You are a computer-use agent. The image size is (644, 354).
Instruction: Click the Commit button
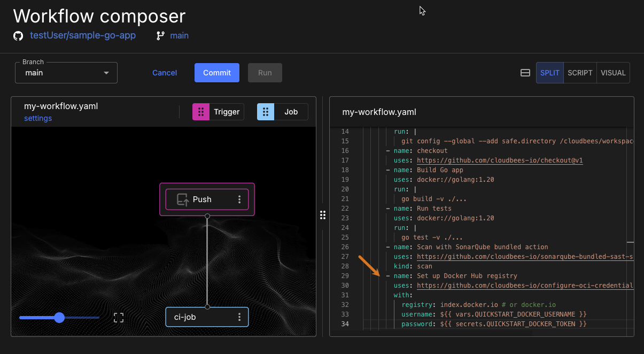point(216,73)
